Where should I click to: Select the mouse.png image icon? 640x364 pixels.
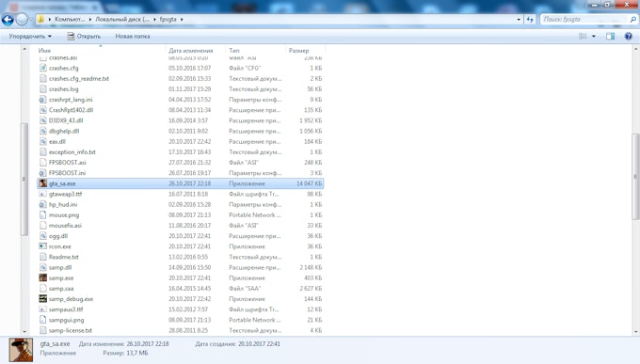click(x=43, y=215)
